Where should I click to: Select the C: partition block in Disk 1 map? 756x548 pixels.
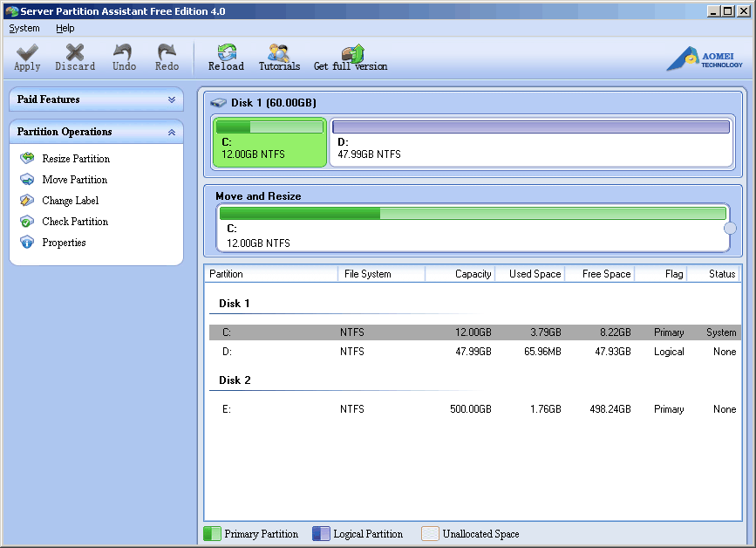[269, 142]
